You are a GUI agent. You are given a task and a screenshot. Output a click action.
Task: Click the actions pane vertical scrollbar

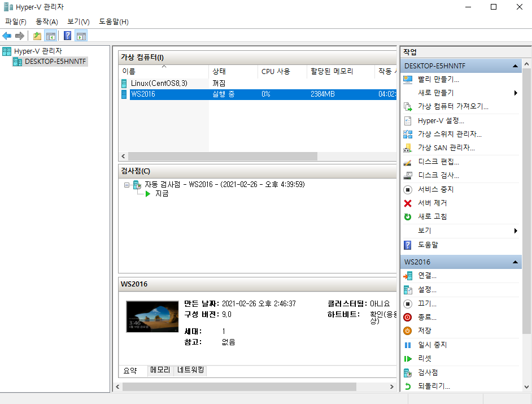click(526, 201)
